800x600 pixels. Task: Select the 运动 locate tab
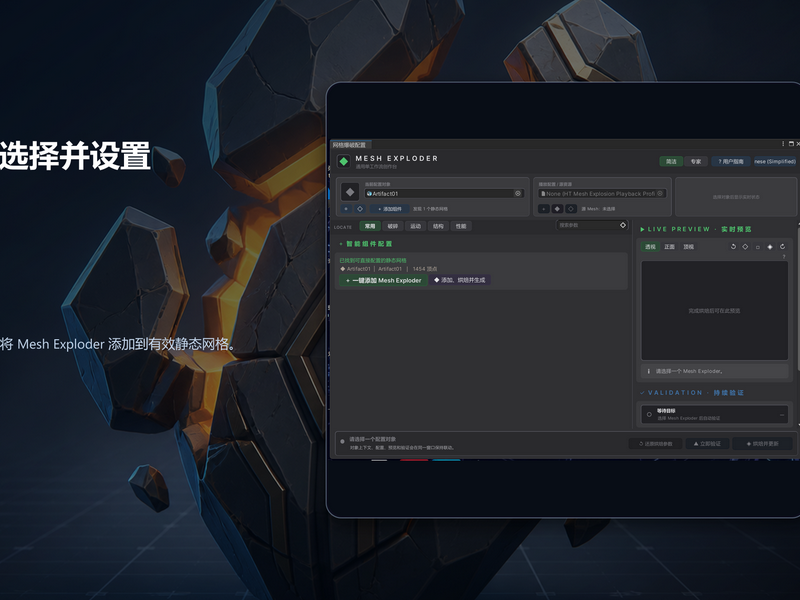(x=416, y=226)
